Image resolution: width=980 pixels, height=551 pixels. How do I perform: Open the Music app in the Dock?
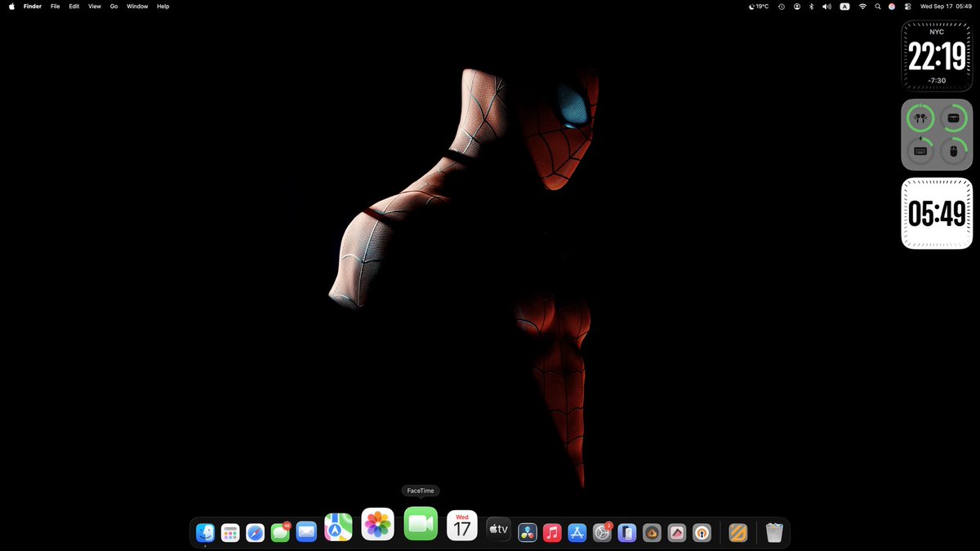coord(552,533)
